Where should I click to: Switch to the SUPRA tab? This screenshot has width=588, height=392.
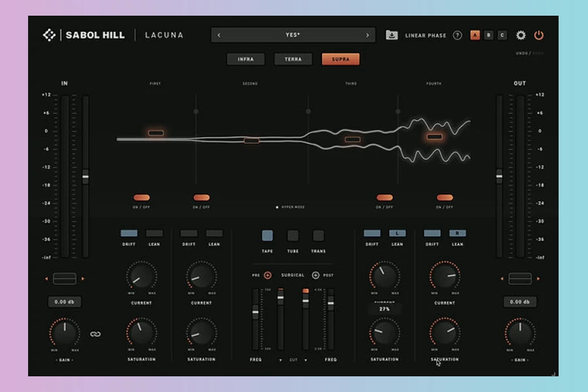(x=340, y=59)
